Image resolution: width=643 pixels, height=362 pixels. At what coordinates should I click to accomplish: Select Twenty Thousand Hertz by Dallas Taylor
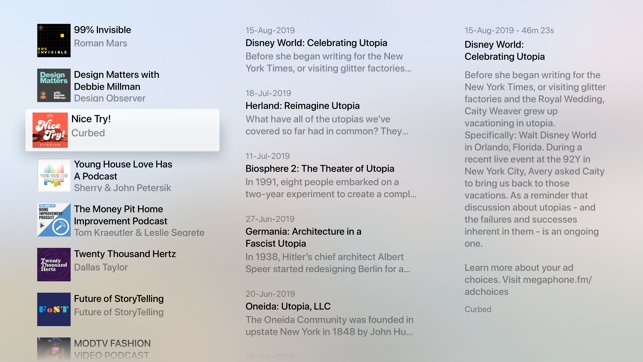(125, 260)
